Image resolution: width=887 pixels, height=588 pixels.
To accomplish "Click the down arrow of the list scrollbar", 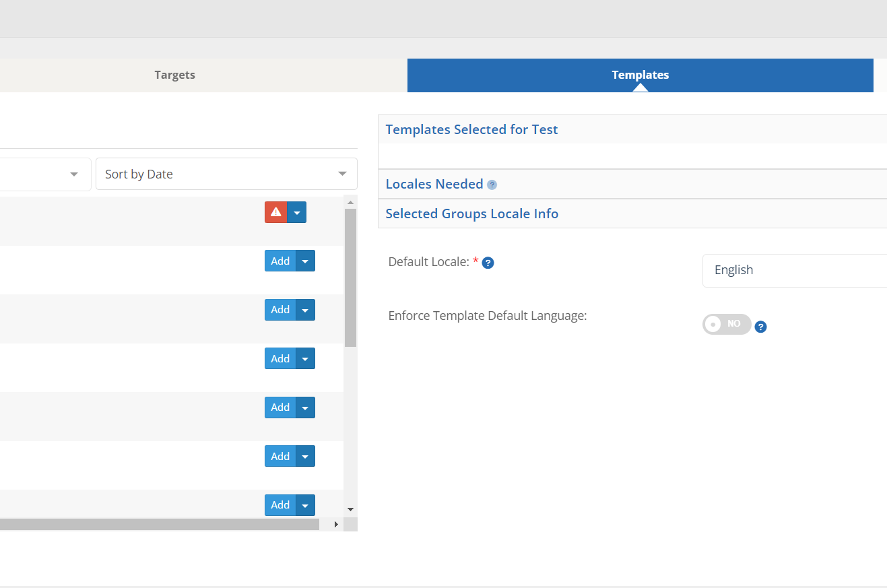I will tap(350, 510).
